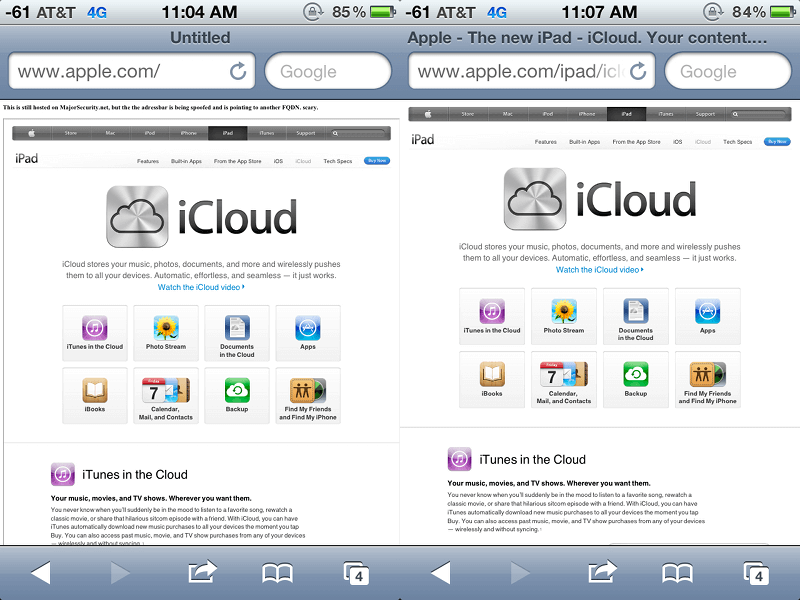The width and height of the screenshot is (800, 600).
Task: Tap www.apple.com/ipad address field, right browser
Action: point(532,71)
